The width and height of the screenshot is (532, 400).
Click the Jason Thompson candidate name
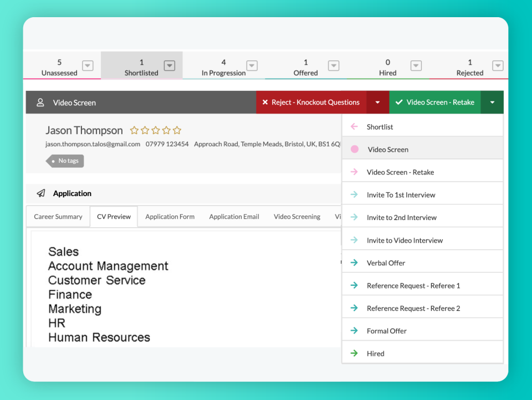tap(84, 130)
